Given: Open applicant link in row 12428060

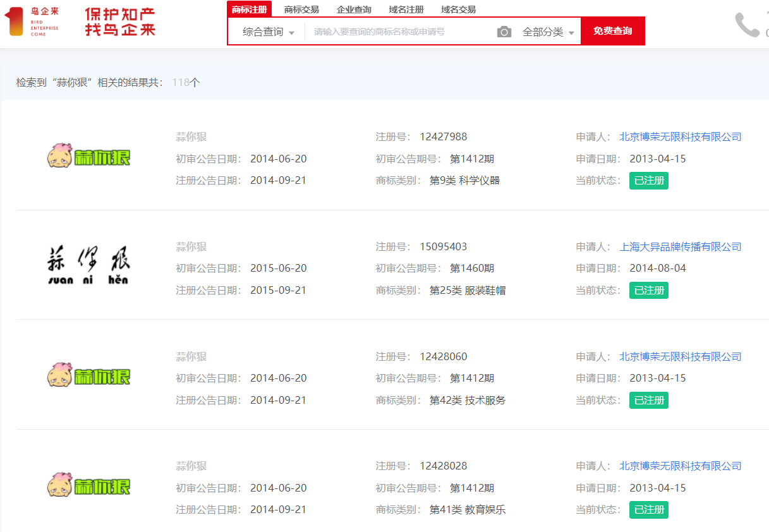Looking at the screenshot, I should pos(681,357).
